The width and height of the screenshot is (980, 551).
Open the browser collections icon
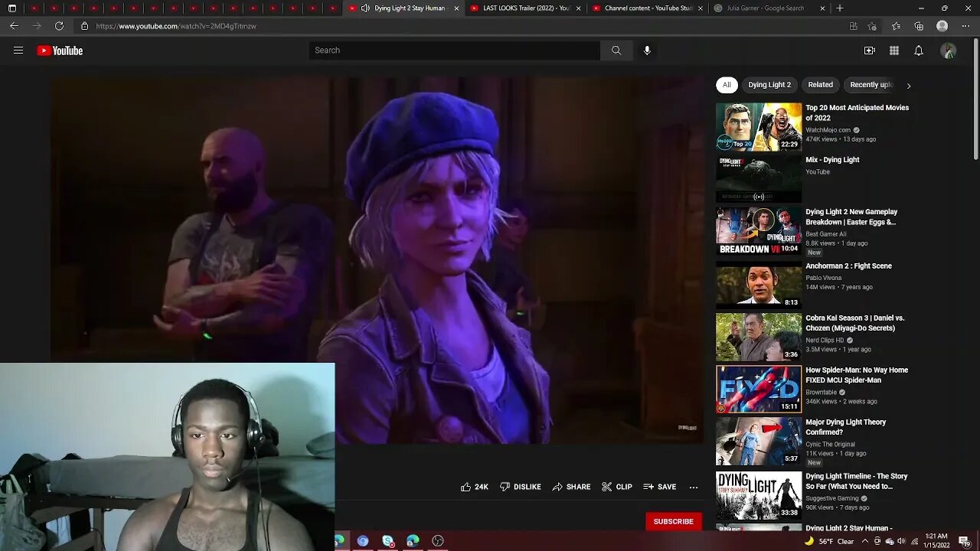pyautogui.click(x=919, y=26)
